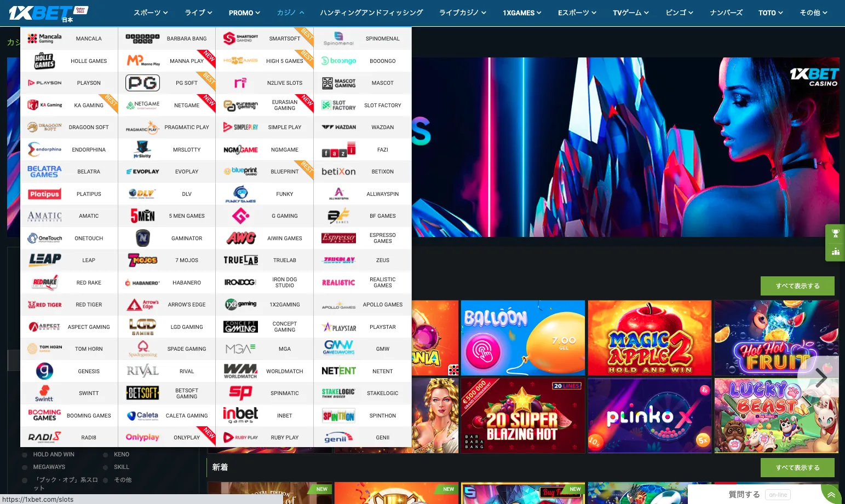Select the MEGAWAYS filter radio
845x504 pixels.
click(x=24, y=467)
